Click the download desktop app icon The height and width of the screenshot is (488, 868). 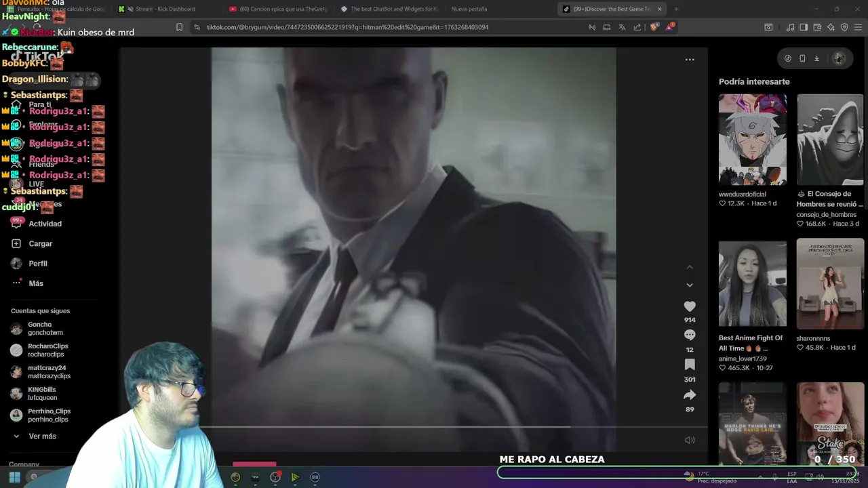[817, 58]
